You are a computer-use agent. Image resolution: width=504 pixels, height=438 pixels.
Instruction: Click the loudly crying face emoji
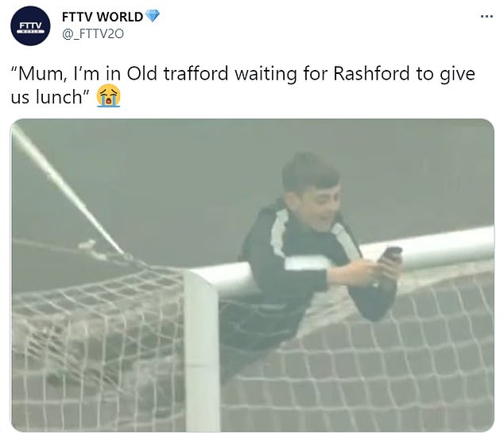point(109,95)
